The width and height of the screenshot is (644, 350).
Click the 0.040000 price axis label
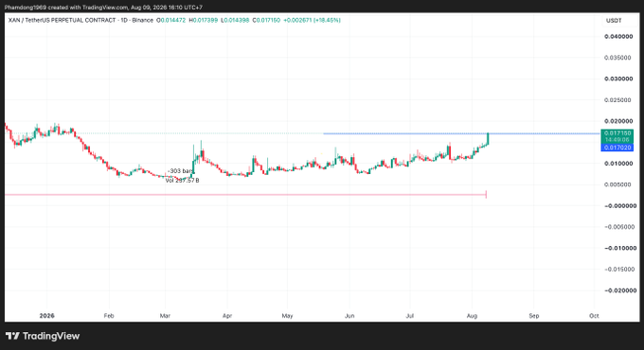point(618,37)
